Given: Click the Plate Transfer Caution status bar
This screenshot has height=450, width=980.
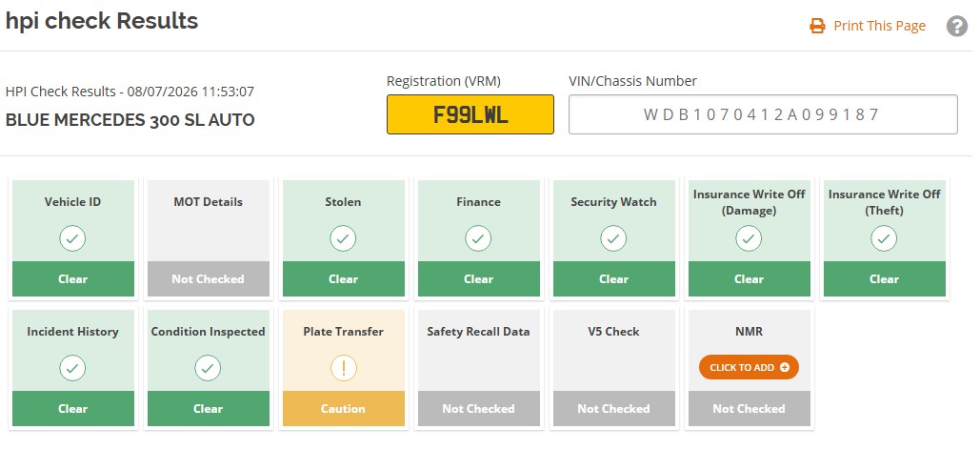Looking at the screenshot, I should click(x=343, y=409).
